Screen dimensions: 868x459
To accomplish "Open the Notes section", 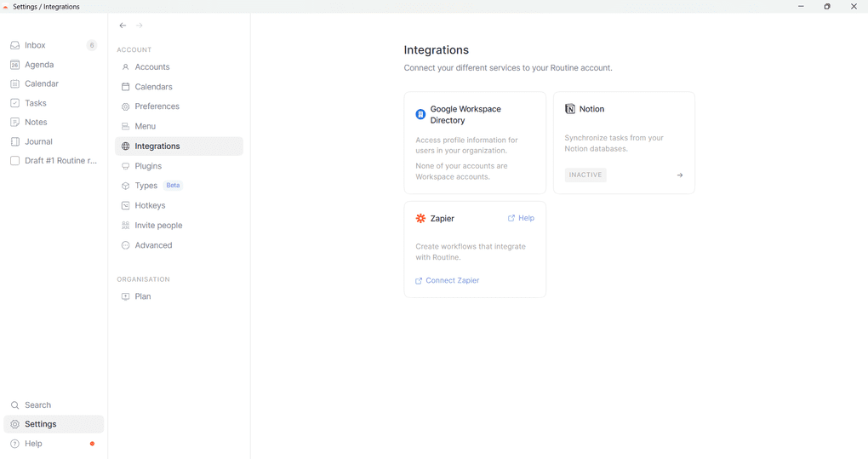I will point(53,123).
